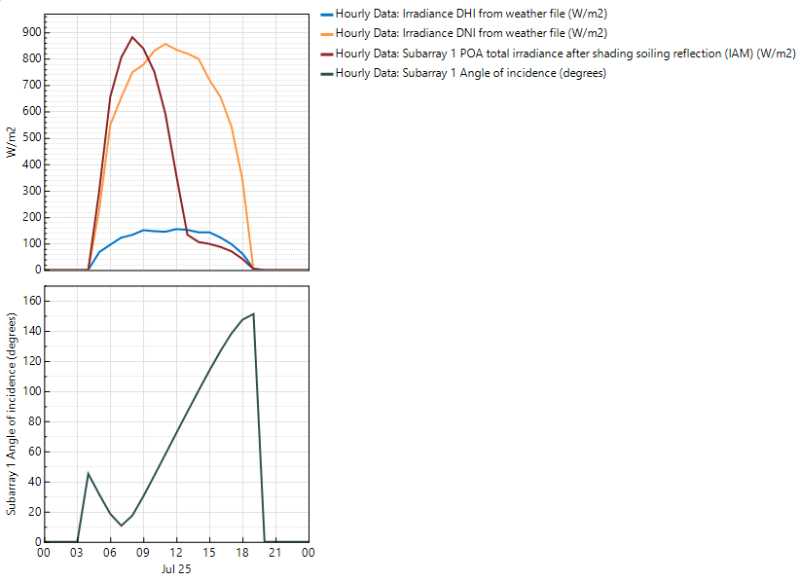Click the orange DNI legend color swatch

coord(326,34)
